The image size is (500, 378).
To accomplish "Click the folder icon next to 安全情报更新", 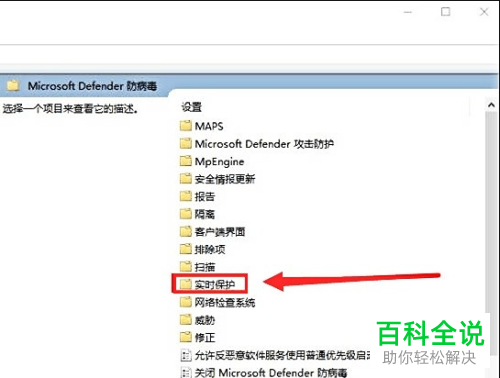I will (x=186, y=179).
